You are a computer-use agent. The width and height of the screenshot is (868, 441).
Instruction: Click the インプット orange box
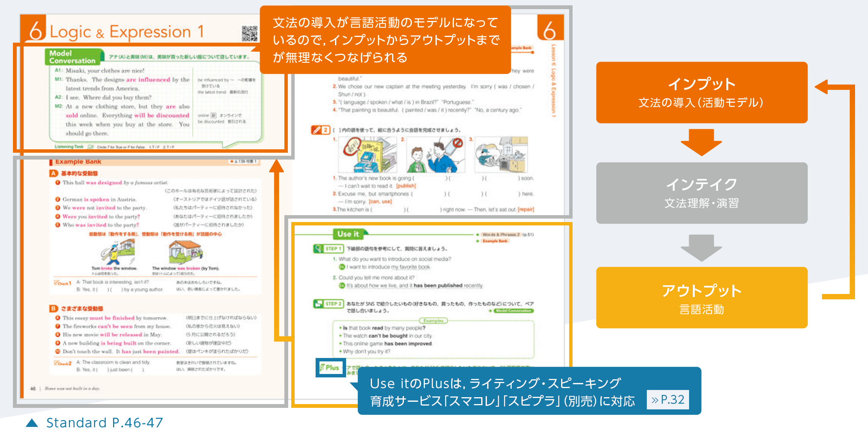point(701,93)
